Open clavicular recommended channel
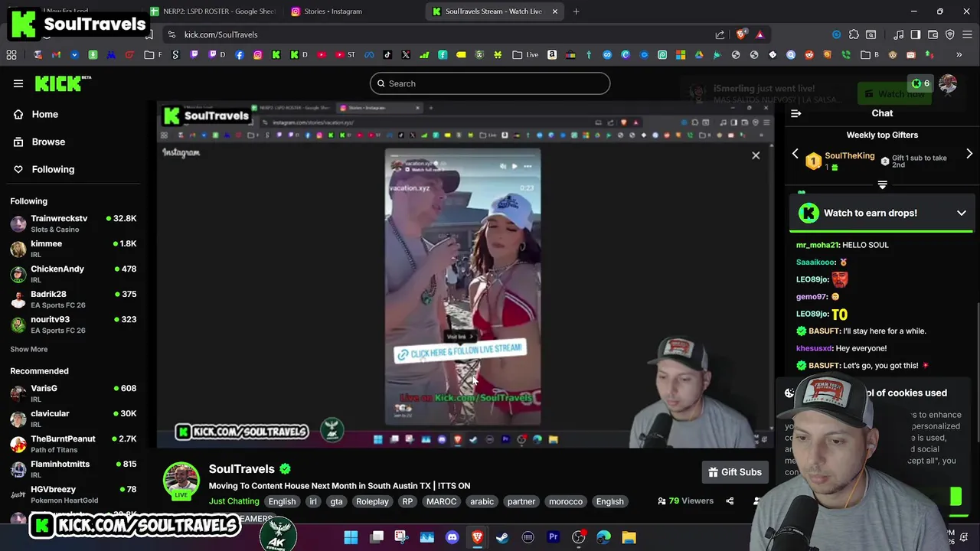980x551 pixels. click(73, 418)
